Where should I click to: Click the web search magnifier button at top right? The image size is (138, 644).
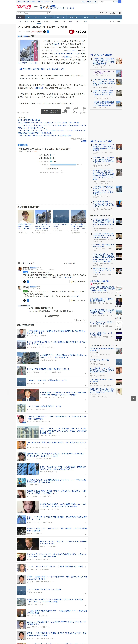click(x=120, y=2)
